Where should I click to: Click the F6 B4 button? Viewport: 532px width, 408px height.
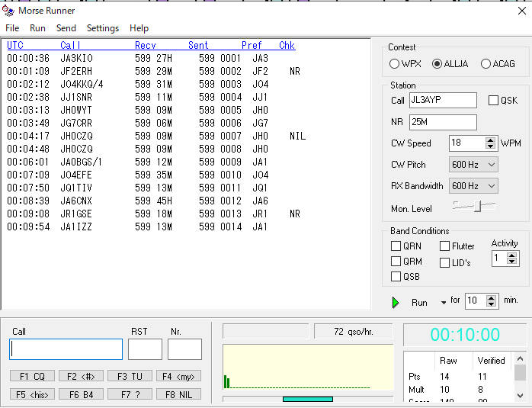tap(81, 394)
